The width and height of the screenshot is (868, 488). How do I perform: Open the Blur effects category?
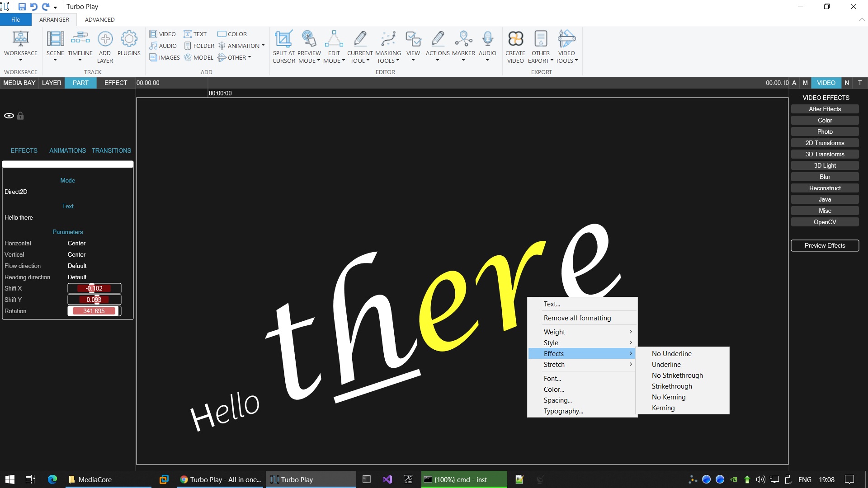click(825, 177)
